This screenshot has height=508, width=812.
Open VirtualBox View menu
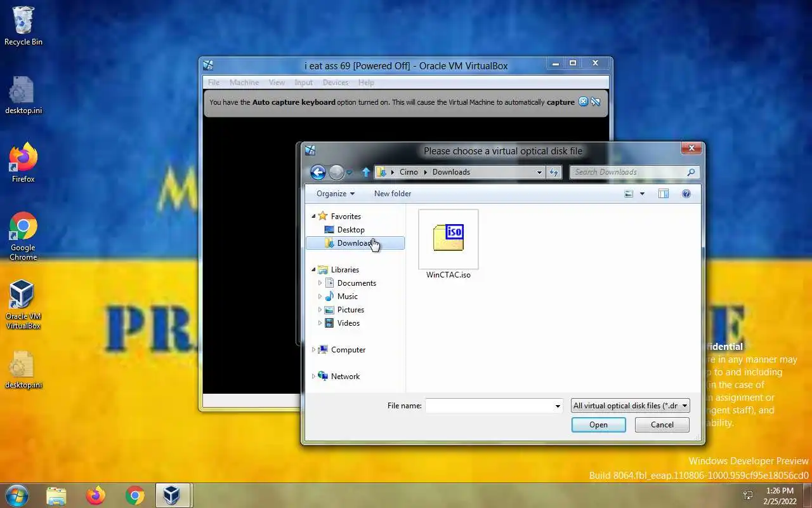pos(277,83)
